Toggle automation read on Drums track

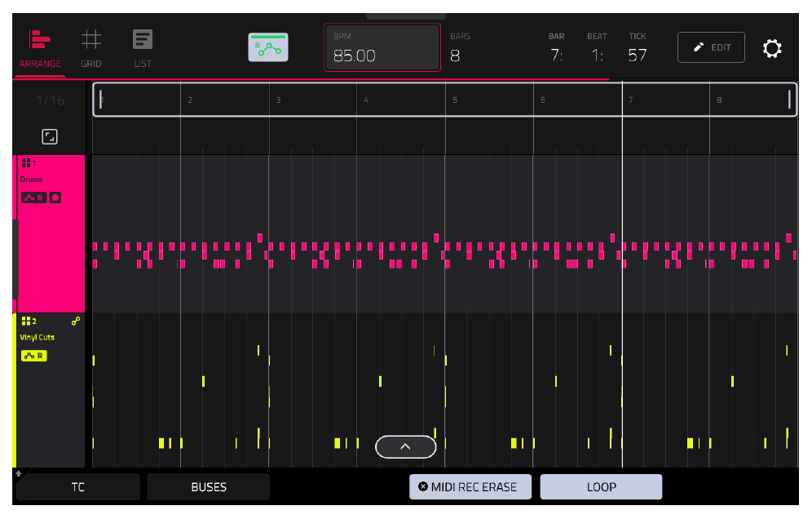pos(33,197)
